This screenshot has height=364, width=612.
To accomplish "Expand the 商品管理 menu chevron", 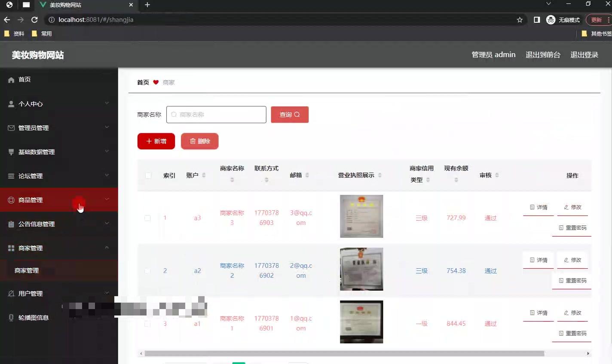I will pos(107,199).
